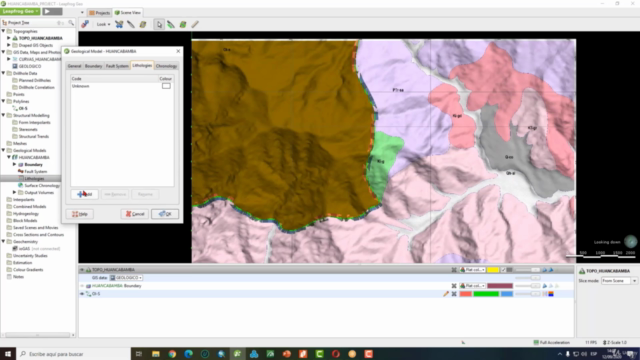Click the play button beside Leapfrog Geo
This screenshot has height=360, width=640.
pos(48,11)
